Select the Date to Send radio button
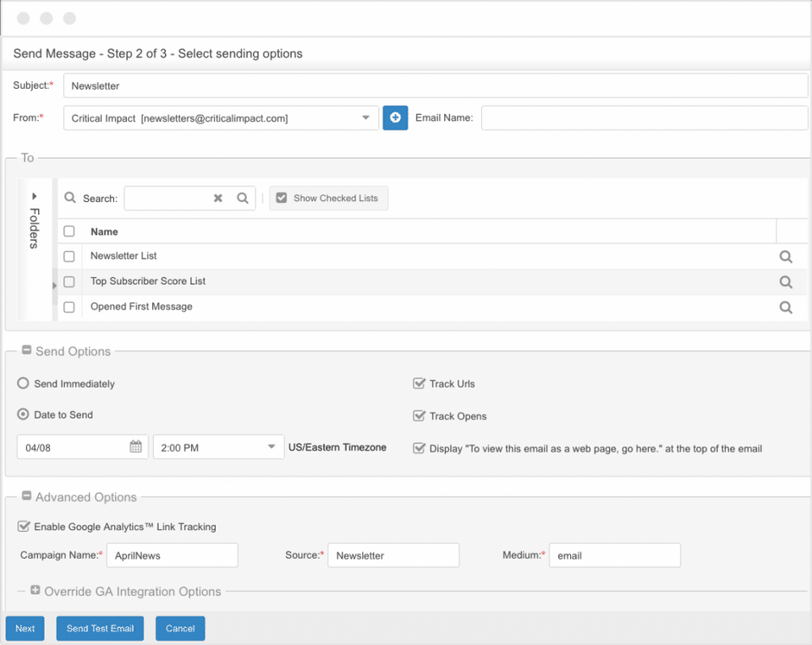 (x=23, y=414)
